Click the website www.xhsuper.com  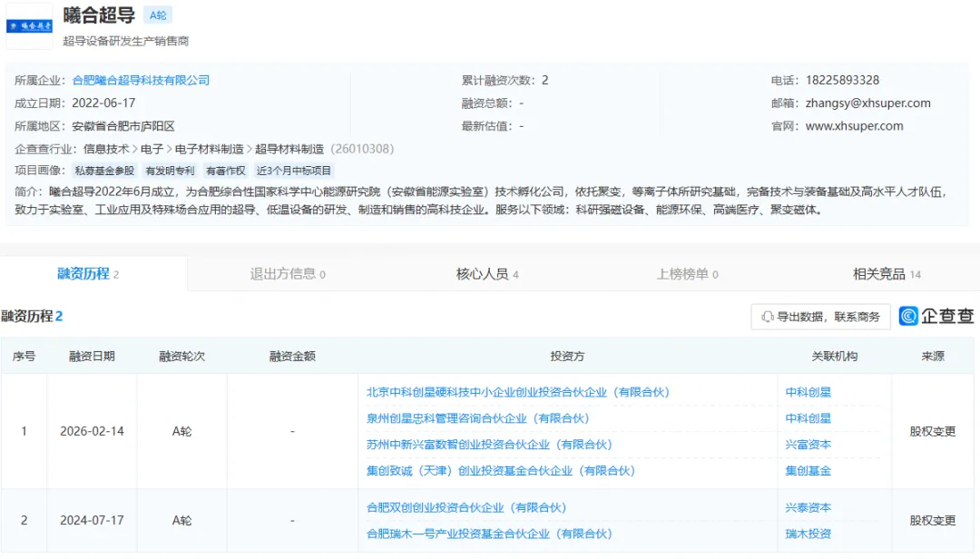pyautogui.click(x=854, y=125)
